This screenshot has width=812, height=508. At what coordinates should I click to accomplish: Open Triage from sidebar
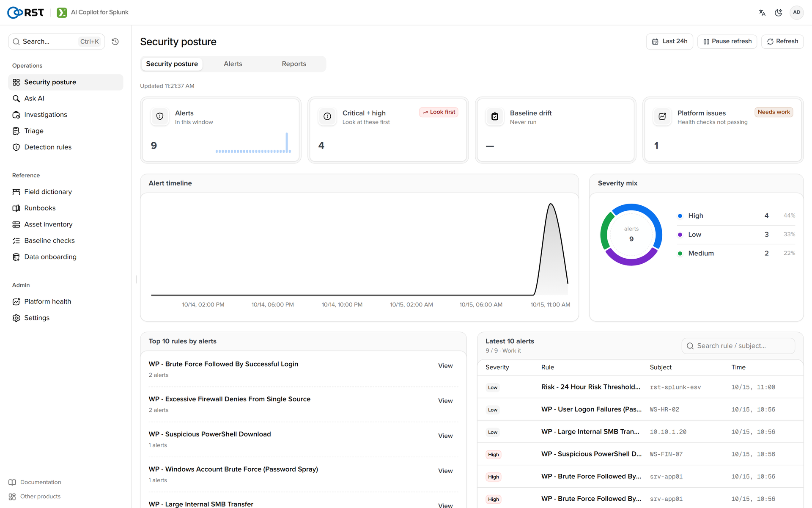66,131
